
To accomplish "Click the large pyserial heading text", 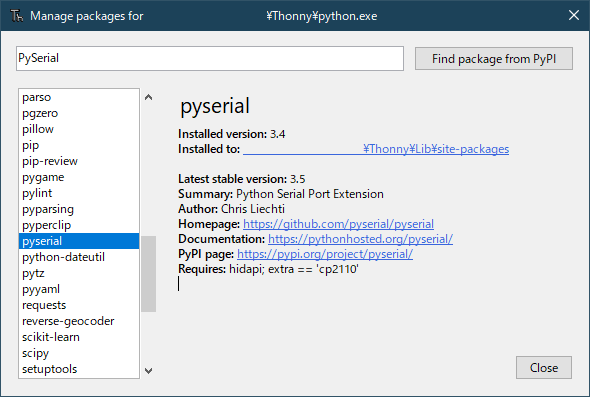I will 215,106.
